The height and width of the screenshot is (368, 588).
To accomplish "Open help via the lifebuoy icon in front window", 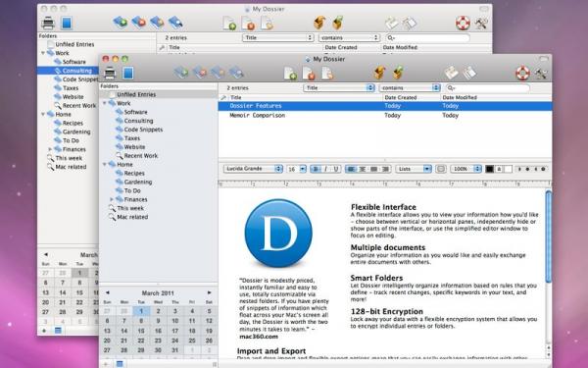I will click(522, 73).
